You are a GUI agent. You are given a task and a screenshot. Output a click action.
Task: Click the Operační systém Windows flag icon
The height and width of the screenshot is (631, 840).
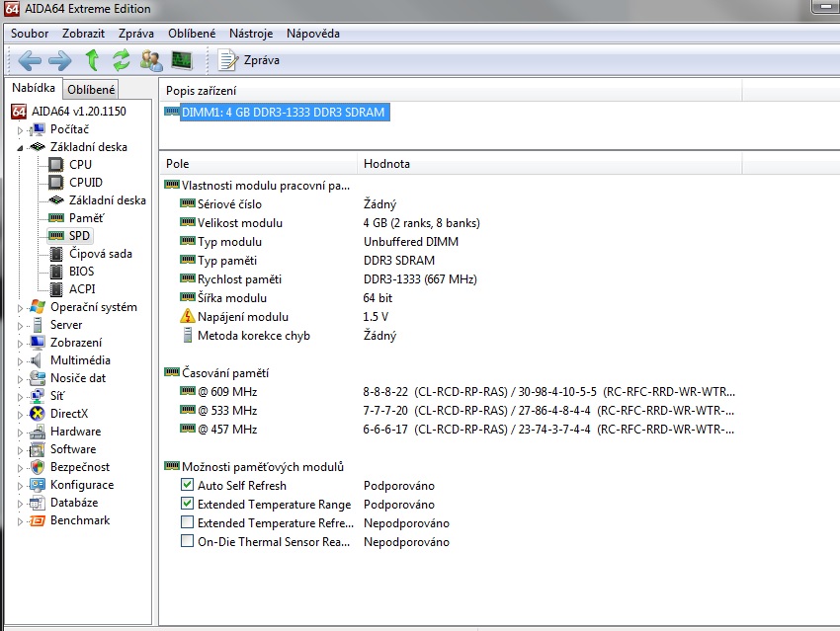point(38,307)
